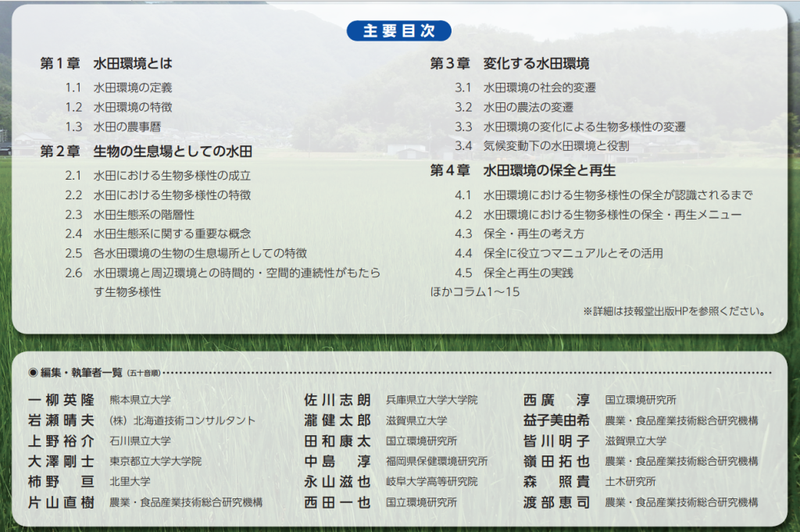Select chapter heading 第3章 変化する水田環境
Viewport: 800px width, 532px height.
(509, 63)
